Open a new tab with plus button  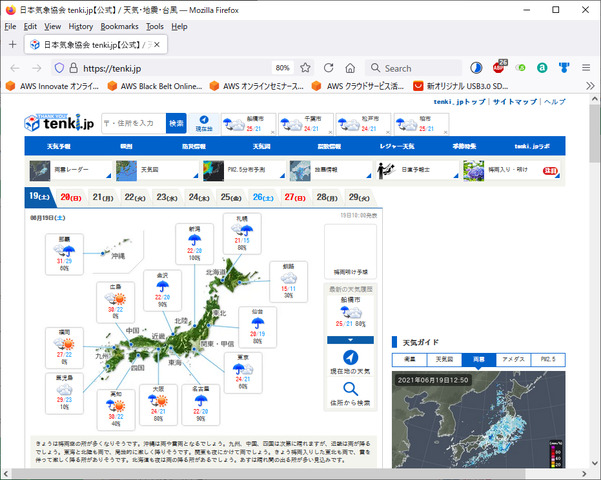point(12,45)
